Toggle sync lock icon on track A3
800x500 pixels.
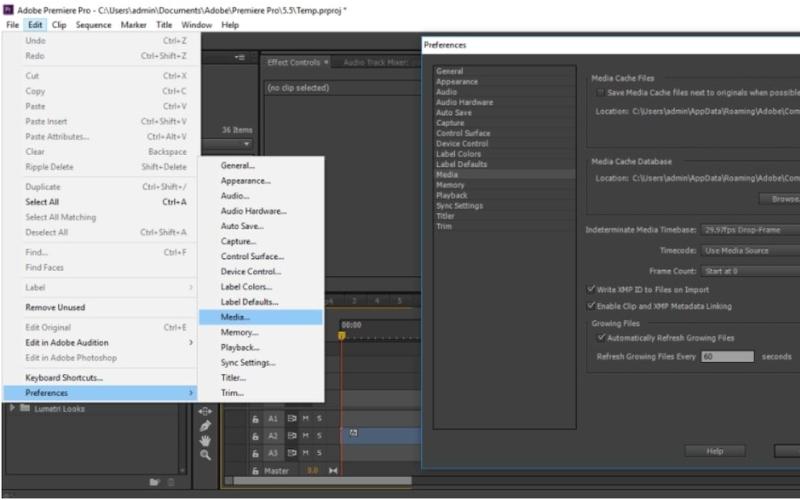[292, 453]
